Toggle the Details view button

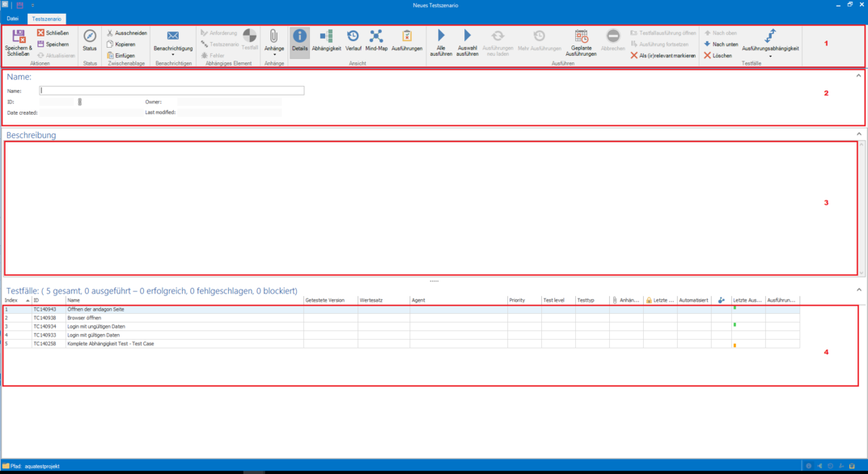(x=299, y=36)
